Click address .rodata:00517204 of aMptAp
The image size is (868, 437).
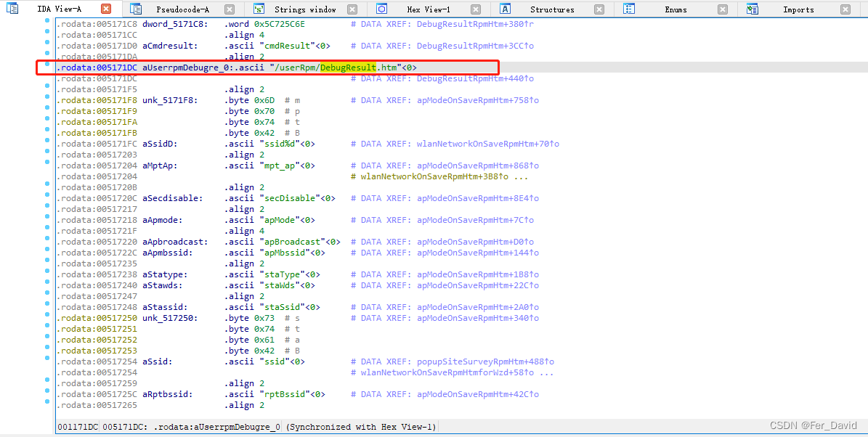(x=97, y=166)
